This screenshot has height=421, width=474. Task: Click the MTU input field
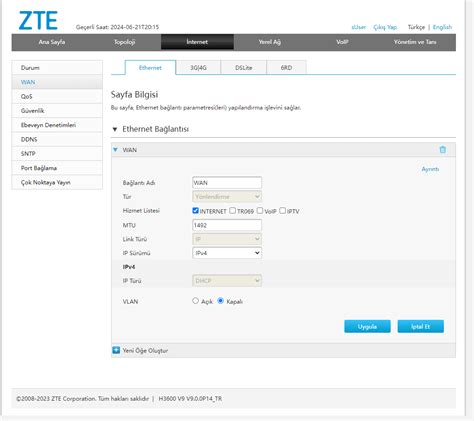click(227, 225)
